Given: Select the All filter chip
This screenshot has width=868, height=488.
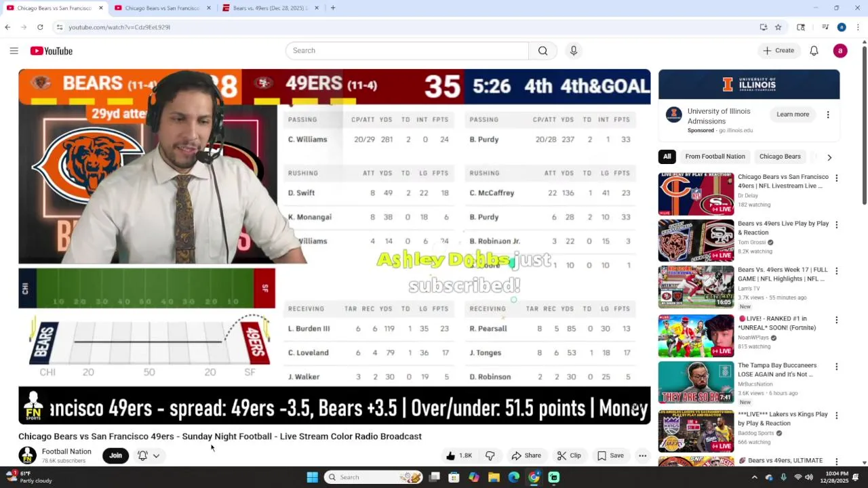Looking at the screenshot, I should (667, 157).
